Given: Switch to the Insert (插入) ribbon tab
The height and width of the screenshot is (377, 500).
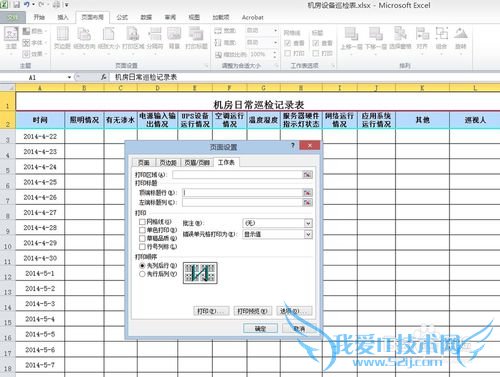Looking at the screenshot, I should [x=63, y=17].
